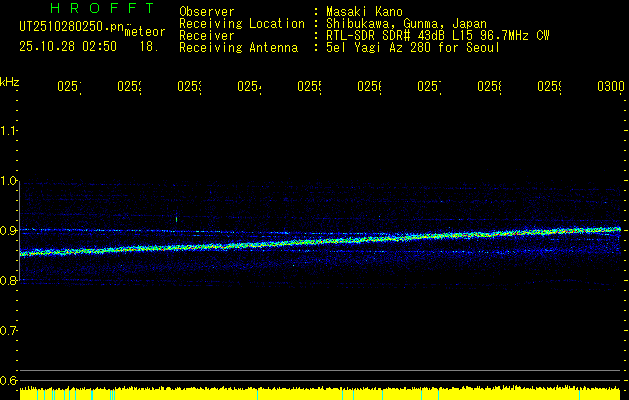Click the 1.0 kHz frequency tick label
The image size is (629, 400).
pos(9,181)
